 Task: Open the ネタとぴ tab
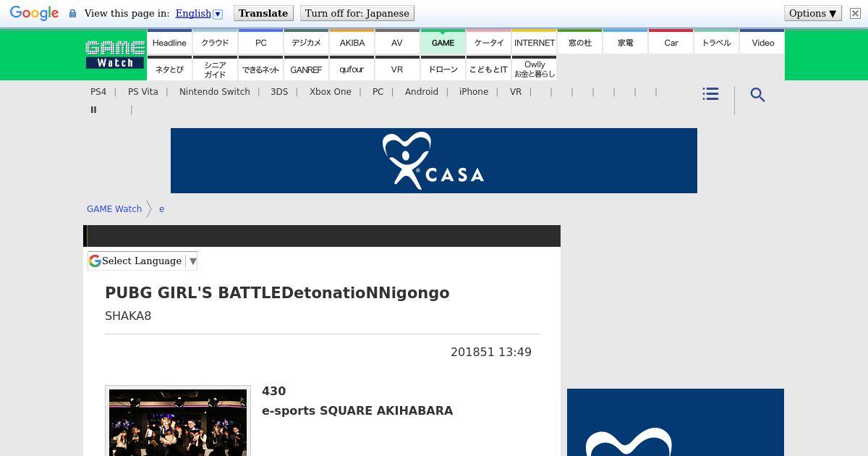pos(169,69)
